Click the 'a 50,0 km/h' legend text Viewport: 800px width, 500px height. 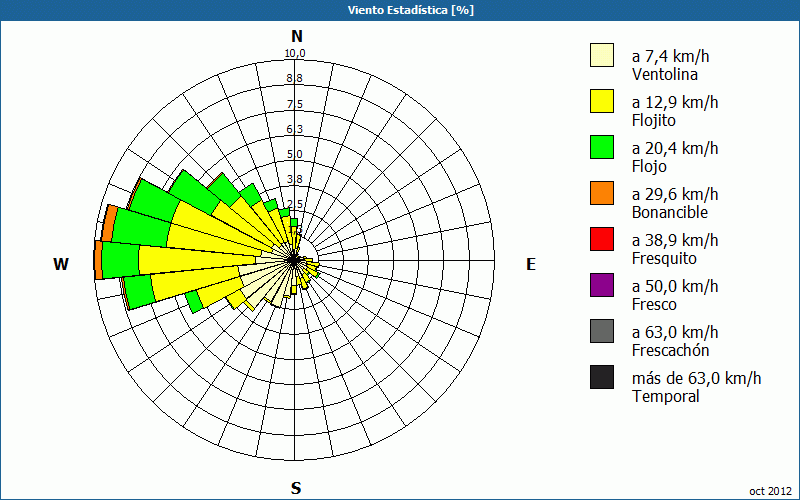(x=675, y=286)
